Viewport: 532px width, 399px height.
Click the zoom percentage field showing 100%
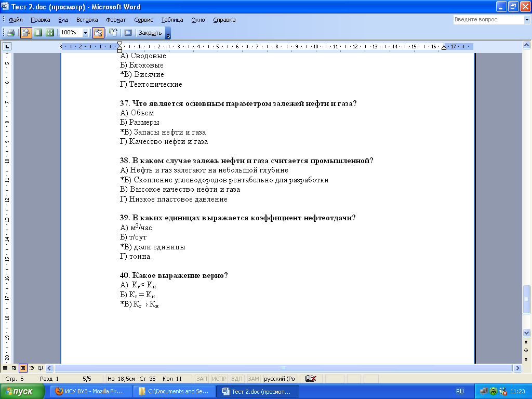point(71,33)
